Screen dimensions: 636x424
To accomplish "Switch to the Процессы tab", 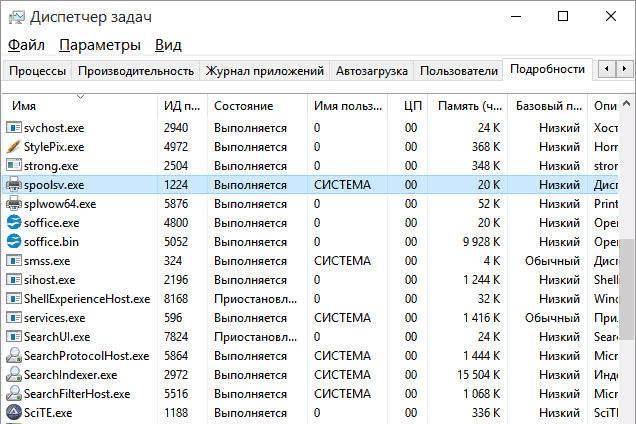I will (38, 71).
